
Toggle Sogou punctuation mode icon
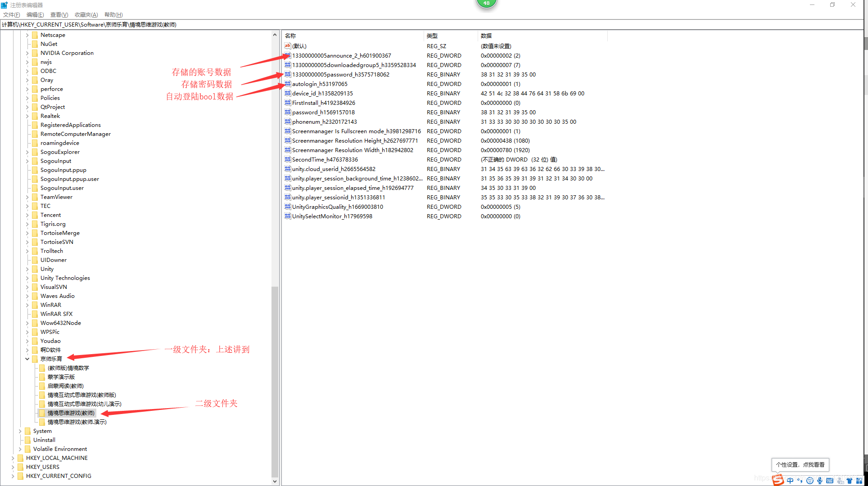pos(800,481)
